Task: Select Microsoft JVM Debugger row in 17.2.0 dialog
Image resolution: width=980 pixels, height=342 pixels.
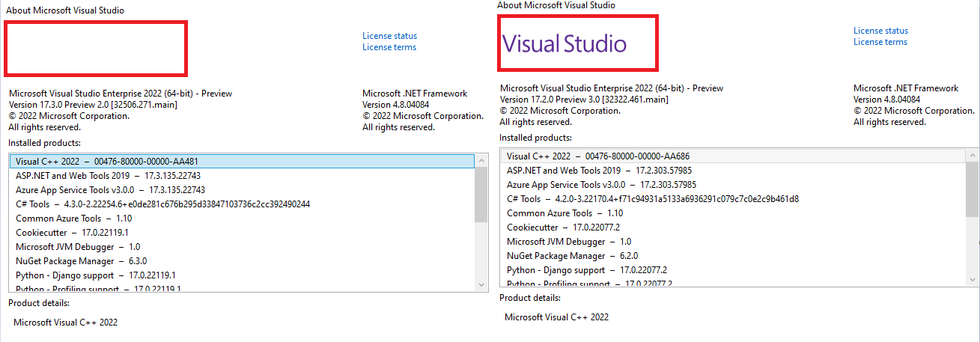Action: [733, 242]
